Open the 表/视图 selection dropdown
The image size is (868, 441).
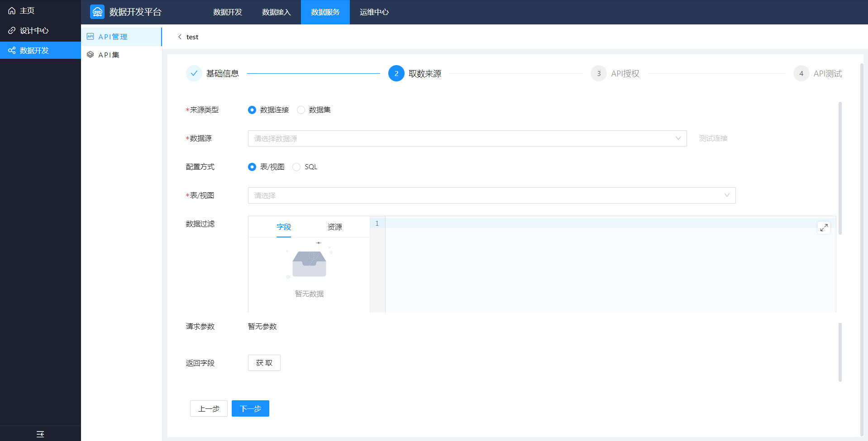(491, 195)
